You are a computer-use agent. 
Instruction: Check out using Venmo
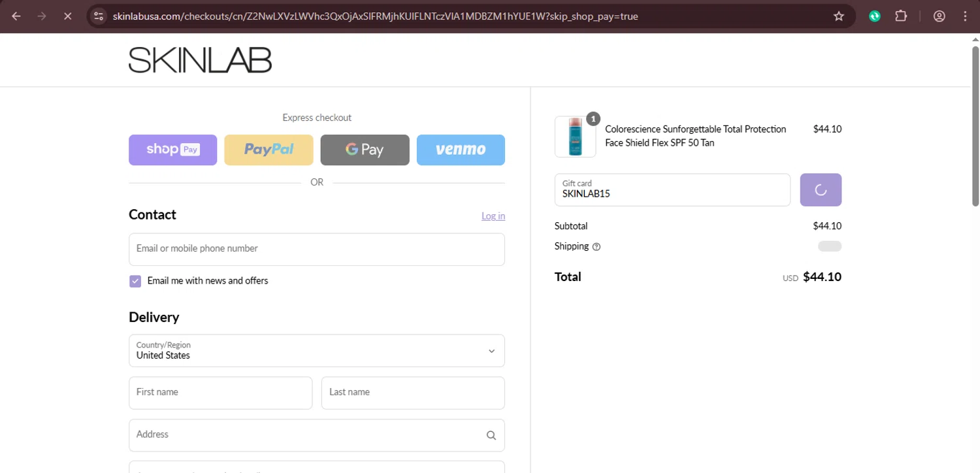[461, 150]
